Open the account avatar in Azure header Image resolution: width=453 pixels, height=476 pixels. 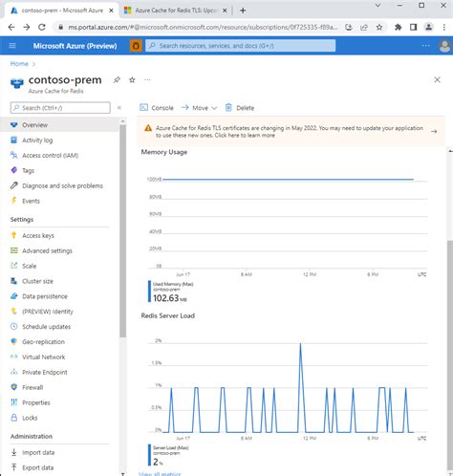click(x=444, y=46)
